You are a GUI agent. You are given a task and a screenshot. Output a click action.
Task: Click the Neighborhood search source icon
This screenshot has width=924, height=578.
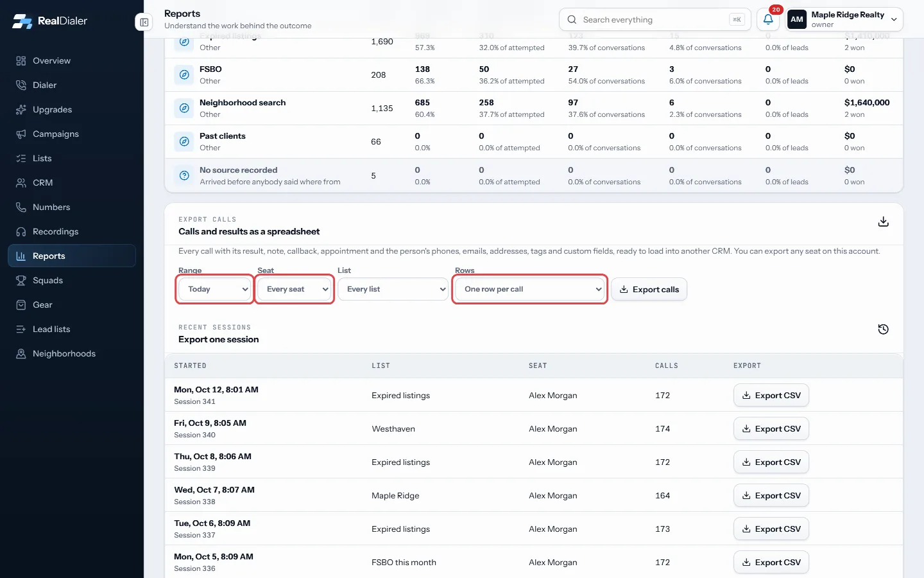[184, 108]
